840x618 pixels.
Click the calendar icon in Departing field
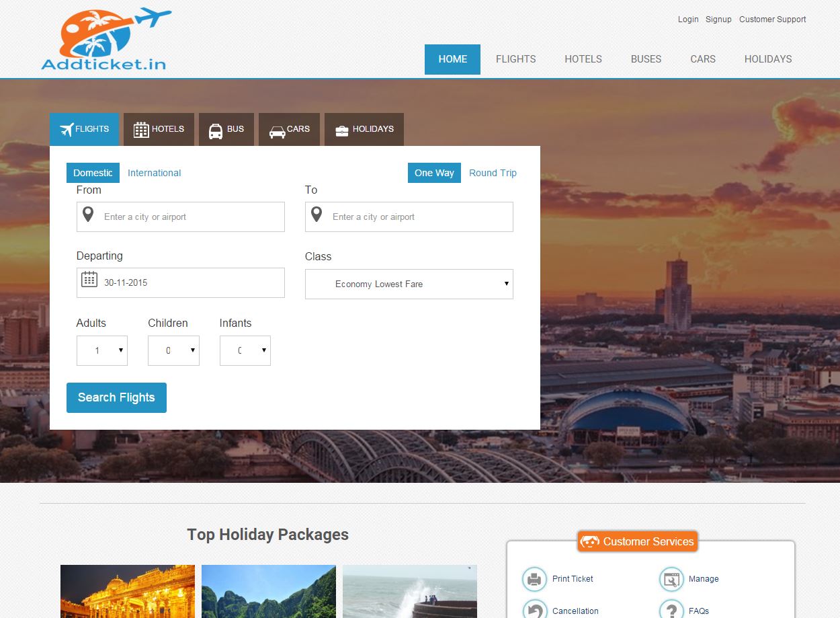(89, 279)
